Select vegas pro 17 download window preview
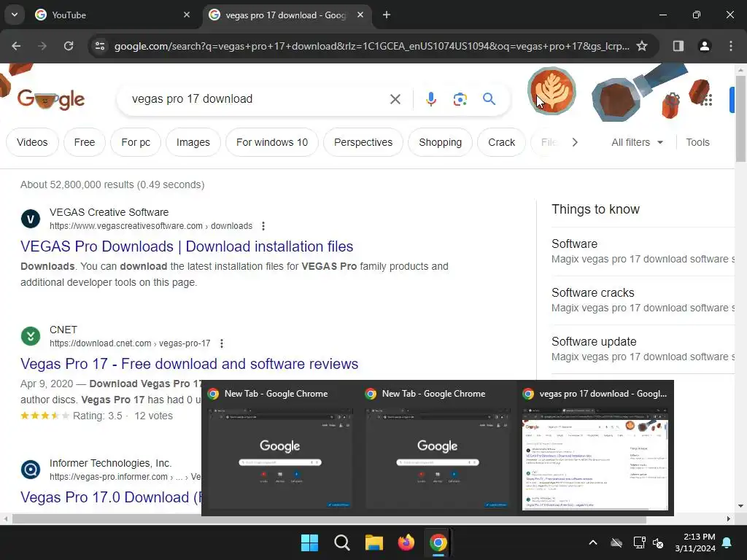 (595, 448)
